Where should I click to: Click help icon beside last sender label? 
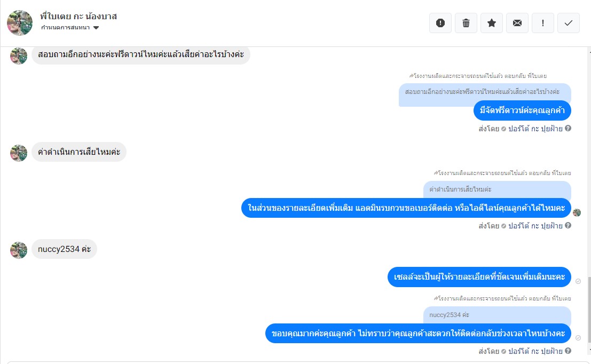point(568,351)
